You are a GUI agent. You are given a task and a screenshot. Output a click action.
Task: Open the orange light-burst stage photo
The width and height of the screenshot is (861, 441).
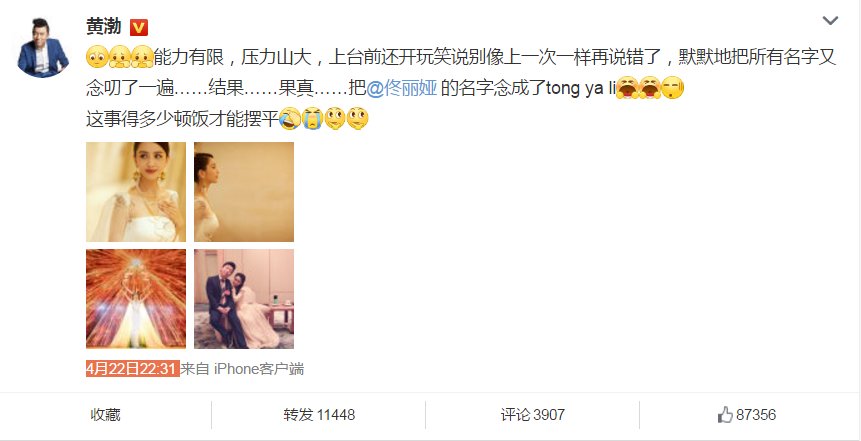click(136, 299)
